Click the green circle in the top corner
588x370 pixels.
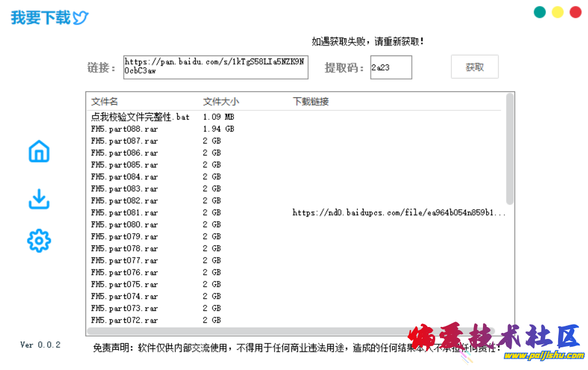click(x=540, y=11)
